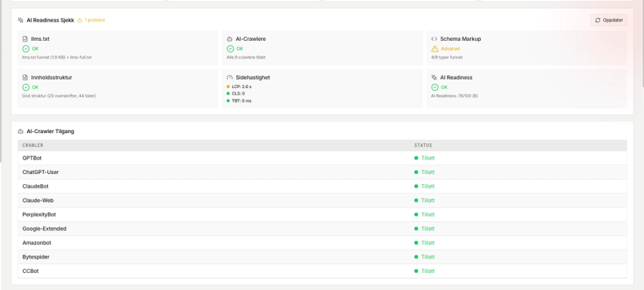Select the Amazonbot row name

coord(37,243)
